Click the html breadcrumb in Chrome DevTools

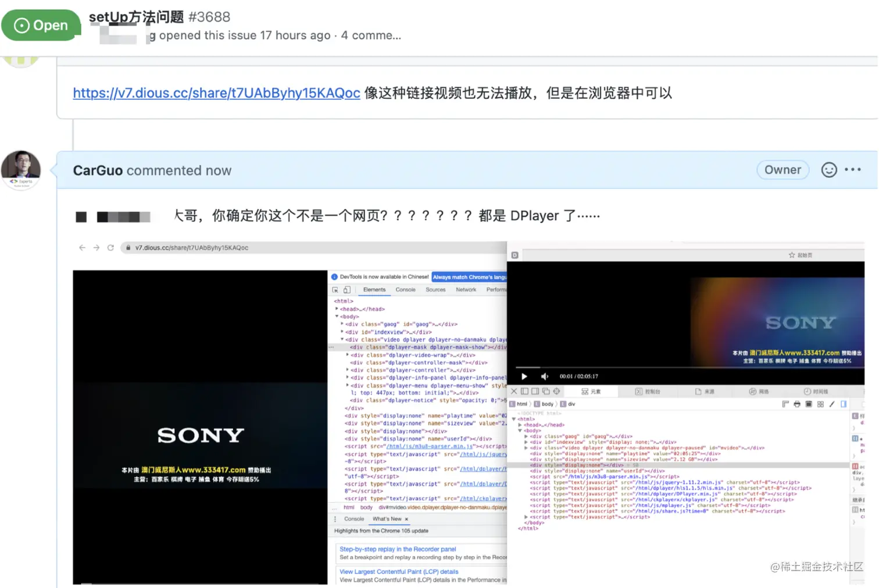(349, 507)
